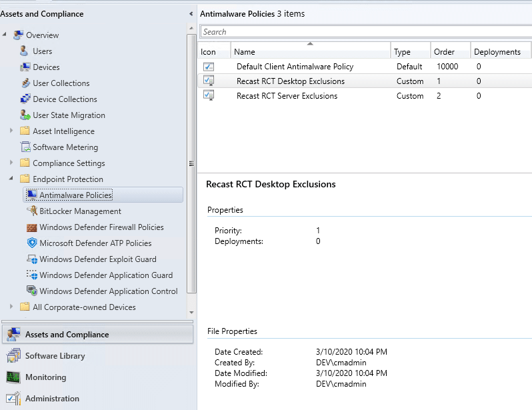The width and height of the screenshot is (532, 410).
Task: Click the Windows Defender Firewall Policies icon
Action: (32, 227)
